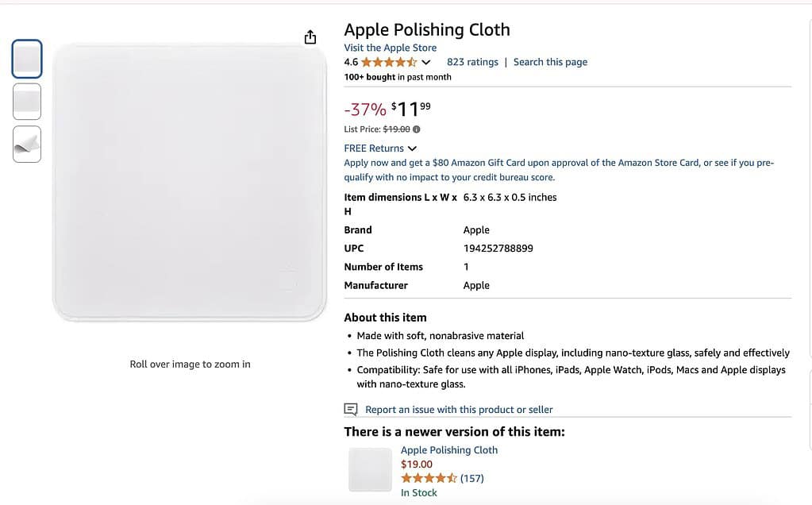The image size is (812, 505).
Task: Click the $19.00 newer version price
Action: click(417, 465)
